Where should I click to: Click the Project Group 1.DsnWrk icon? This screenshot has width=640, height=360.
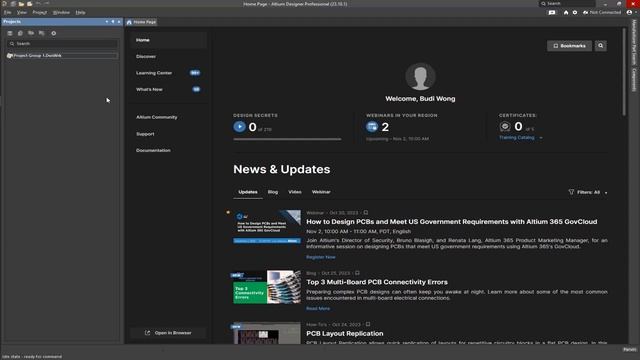(x=10, y=56)
